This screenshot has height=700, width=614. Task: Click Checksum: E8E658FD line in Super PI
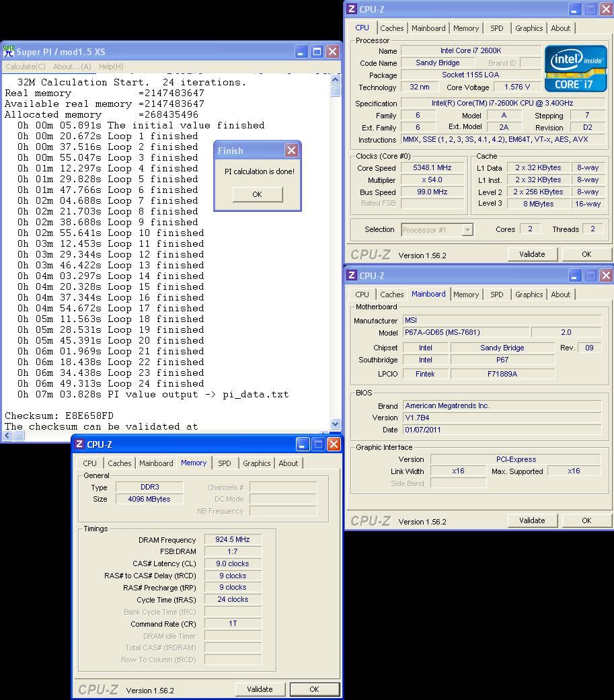[59, 416]
